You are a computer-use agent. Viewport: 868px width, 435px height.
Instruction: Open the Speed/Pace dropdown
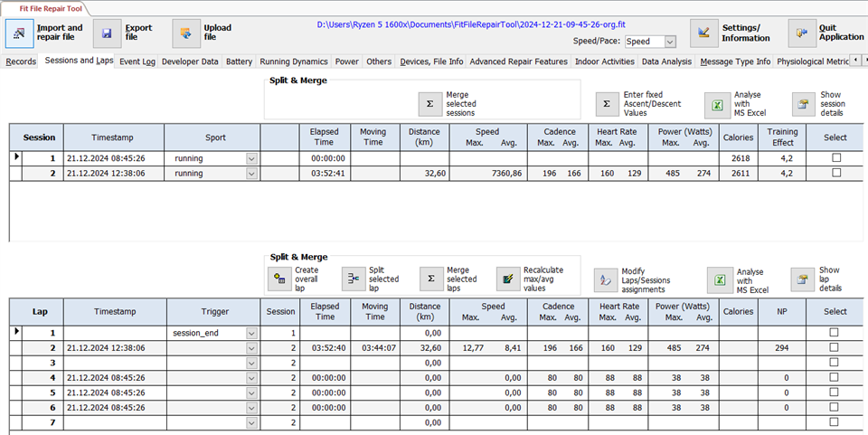[x=669, y=42]
